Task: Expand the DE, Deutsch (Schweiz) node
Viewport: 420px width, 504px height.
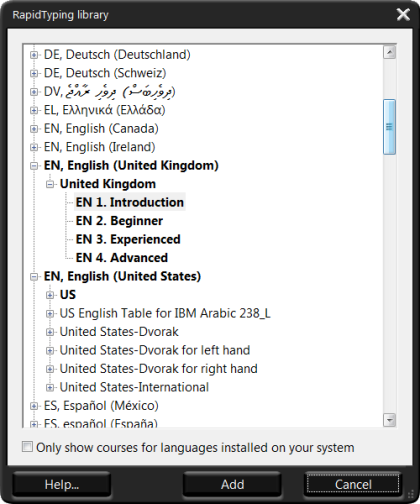Action: [x=34, y=73]
